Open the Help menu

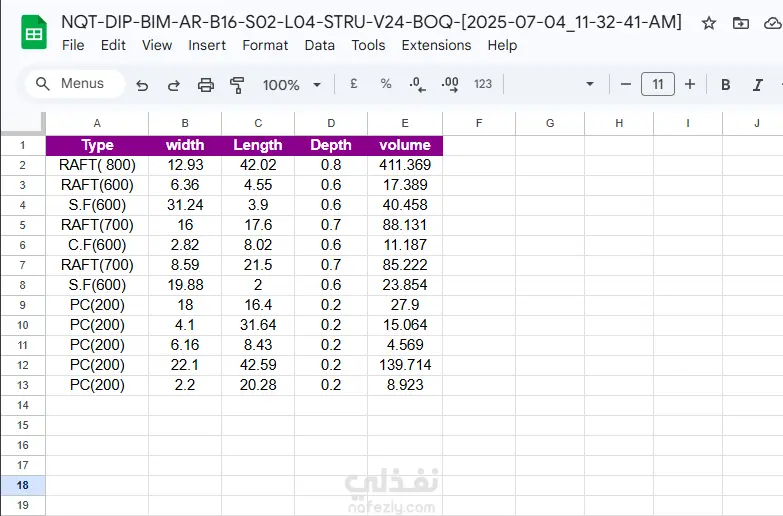point(502,45)
